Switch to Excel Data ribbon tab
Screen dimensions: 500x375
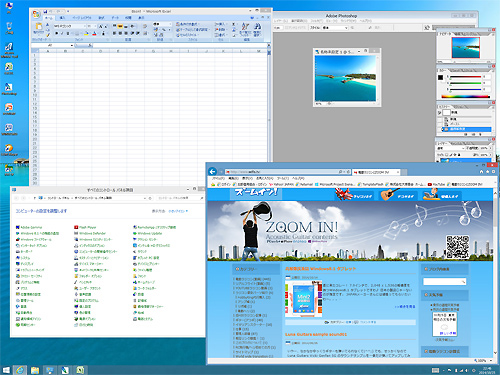115,18
